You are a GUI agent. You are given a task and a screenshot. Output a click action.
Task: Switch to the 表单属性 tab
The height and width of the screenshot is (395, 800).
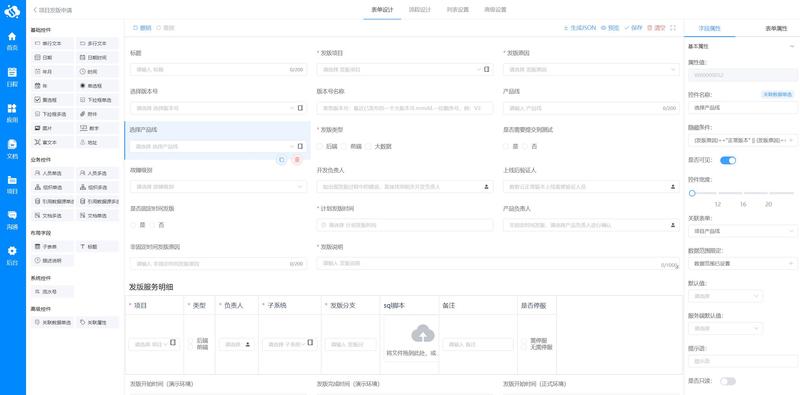pos(776,29)
